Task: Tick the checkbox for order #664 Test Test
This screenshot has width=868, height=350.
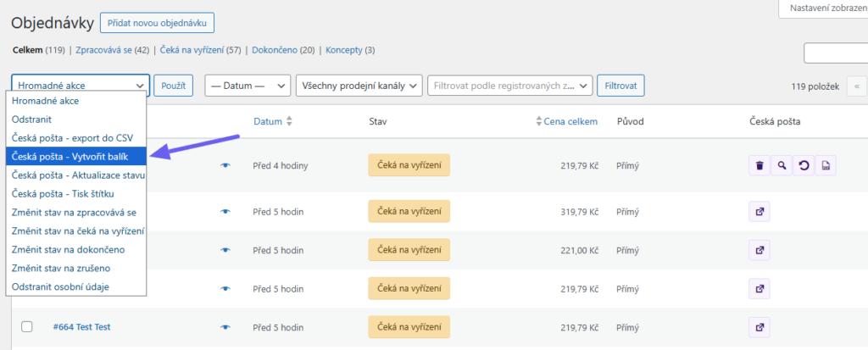Action: (x=26, y=327)
